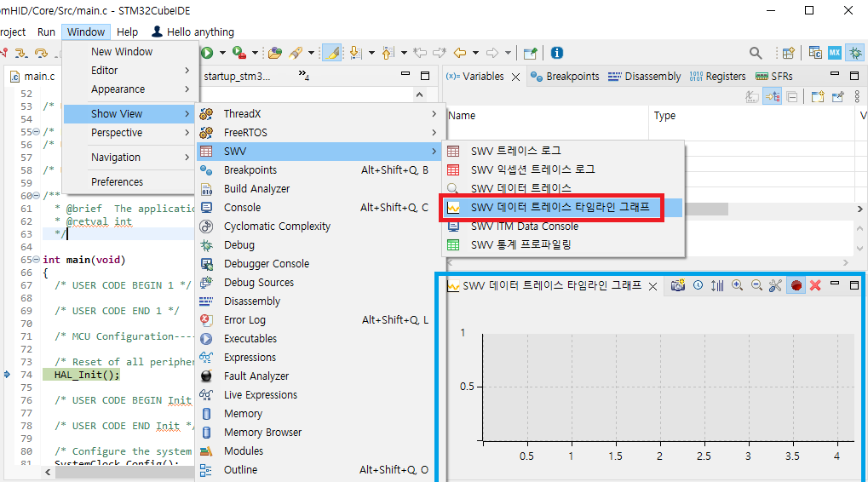This screenshot has height=482, width=868.
Task: Toggle the SWV Start Trace red record button
Action: tap(796, 285)
